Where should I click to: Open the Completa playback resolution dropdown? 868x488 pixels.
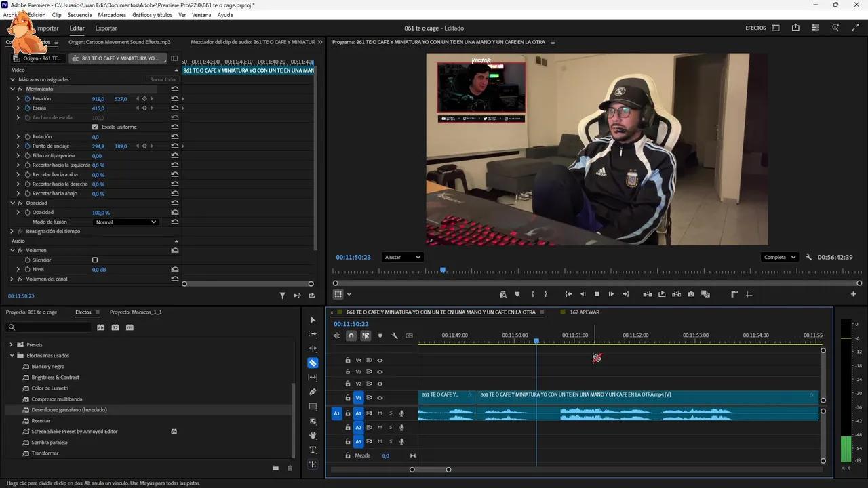point(779,257)
